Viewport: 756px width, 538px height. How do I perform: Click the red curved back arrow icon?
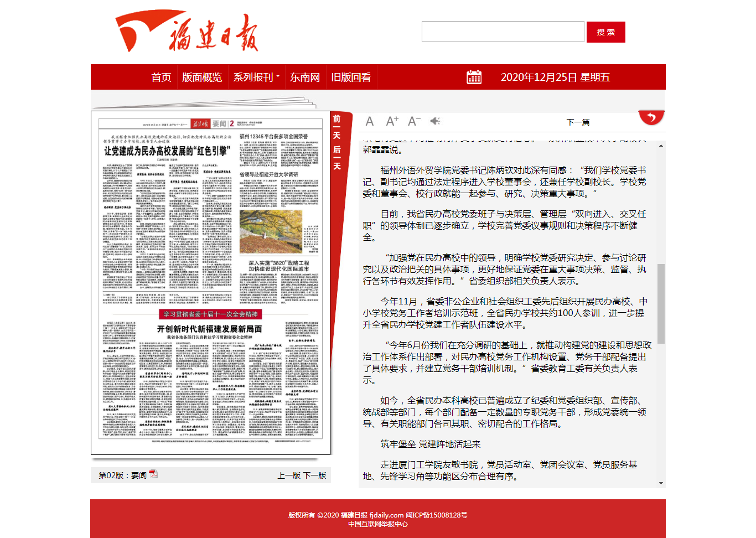pos(651,117)
